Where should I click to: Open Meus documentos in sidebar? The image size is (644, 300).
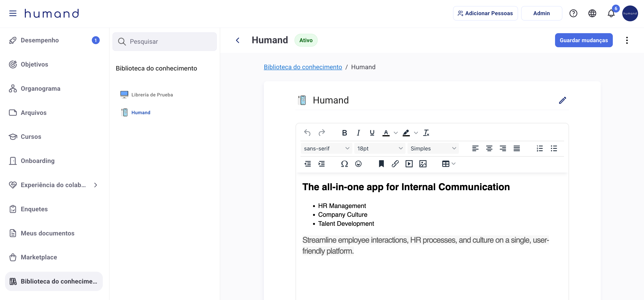click(x=54, y=233)
